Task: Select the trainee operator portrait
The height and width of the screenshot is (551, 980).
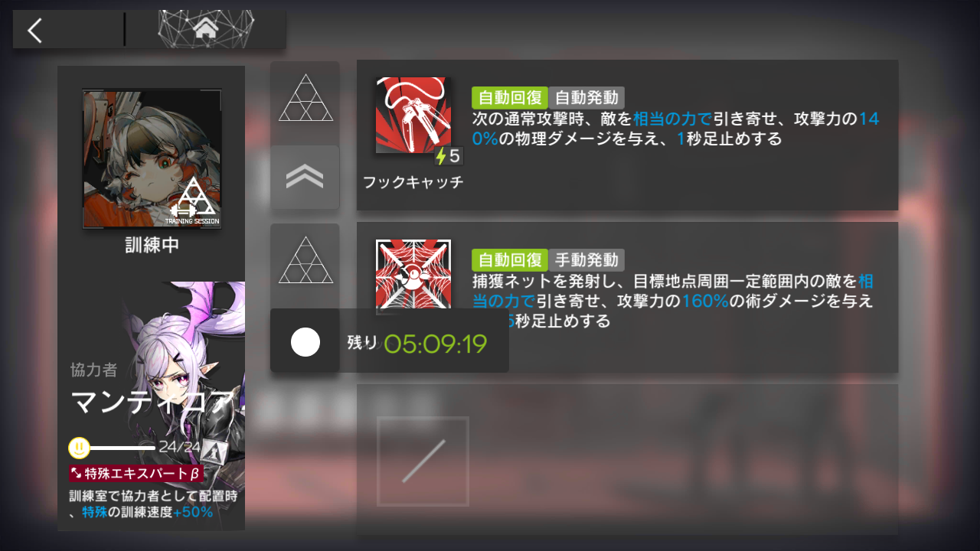Action: (152, 159)
